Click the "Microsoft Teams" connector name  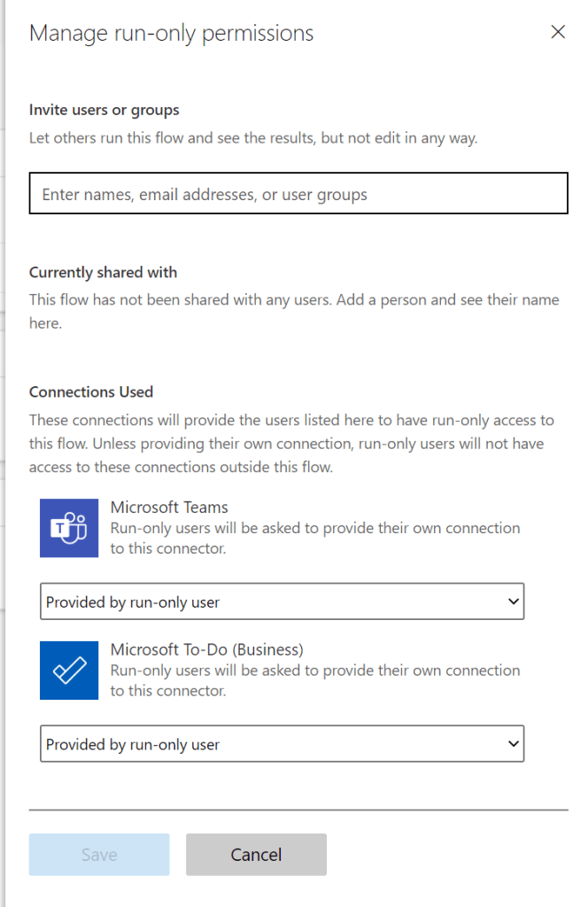169,508
